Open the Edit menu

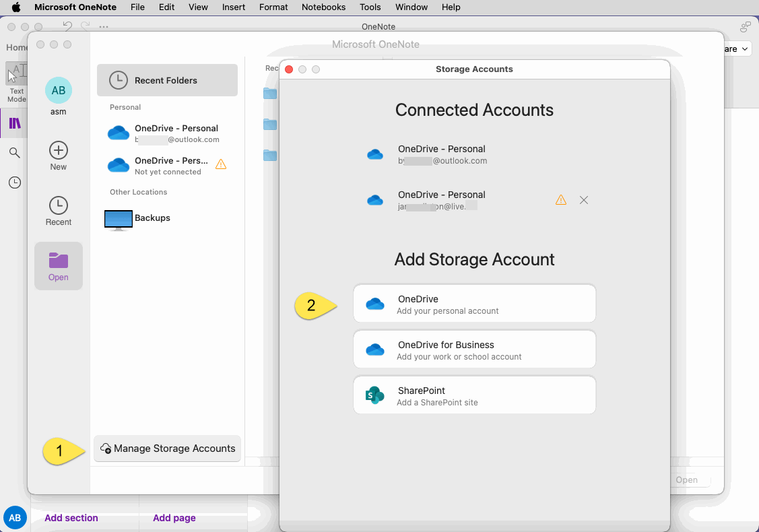(x=166, y=7)
